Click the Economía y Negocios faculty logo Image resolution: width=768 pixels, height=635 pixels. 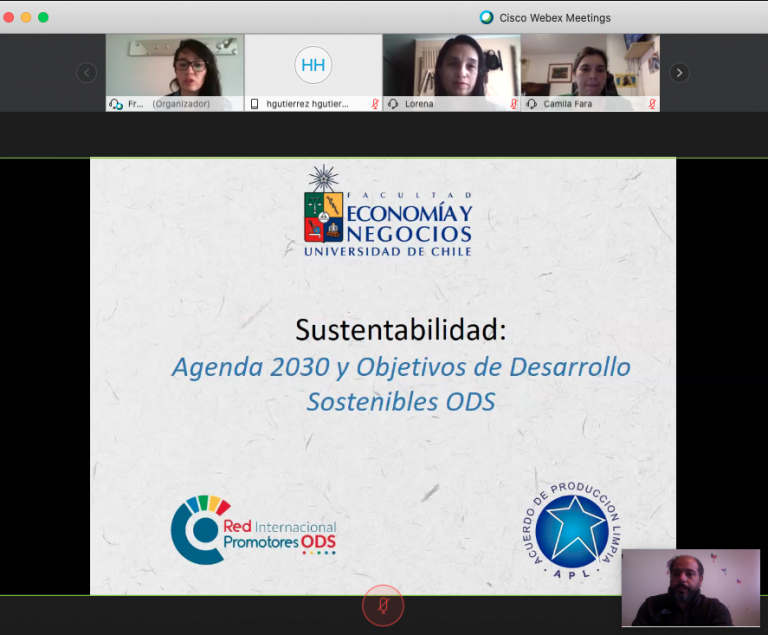[x=388, y=211]
